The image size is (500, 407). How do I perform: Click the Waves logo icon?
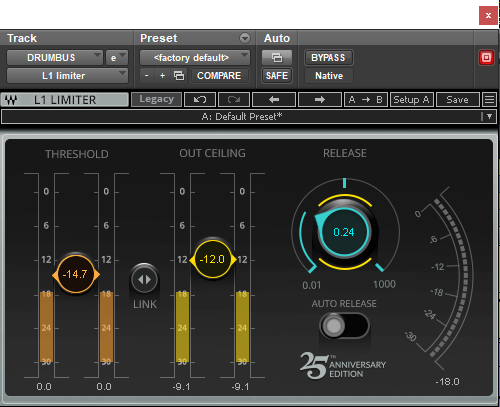click(x=11, y=100)
